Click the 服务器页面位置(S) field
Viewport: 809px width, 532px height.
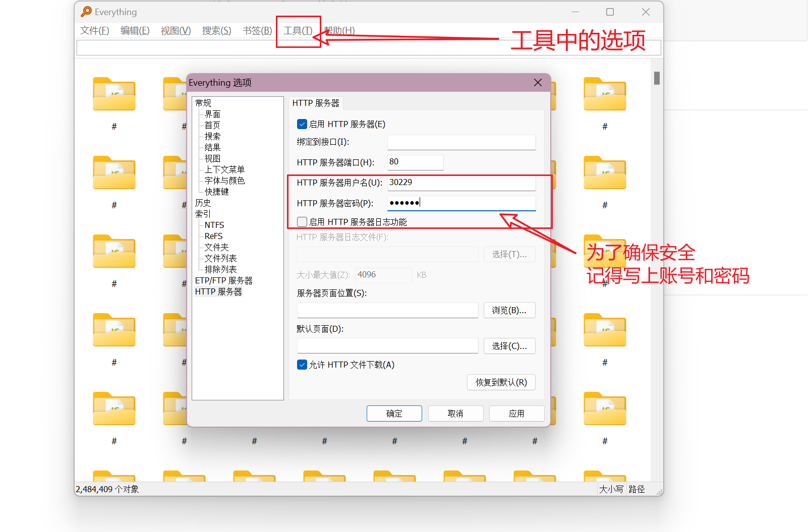tap(387, 310)
